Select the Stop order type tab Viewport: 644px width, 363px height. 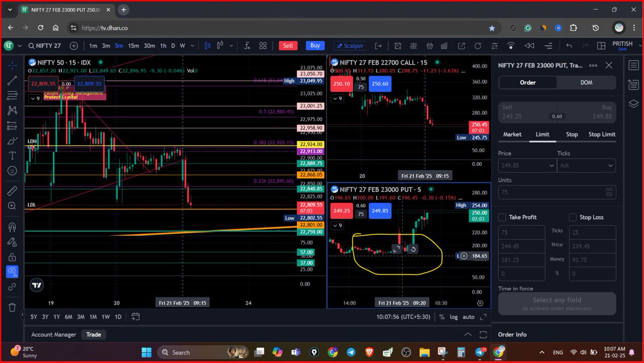pyautogui.click(x=572, y=134)
